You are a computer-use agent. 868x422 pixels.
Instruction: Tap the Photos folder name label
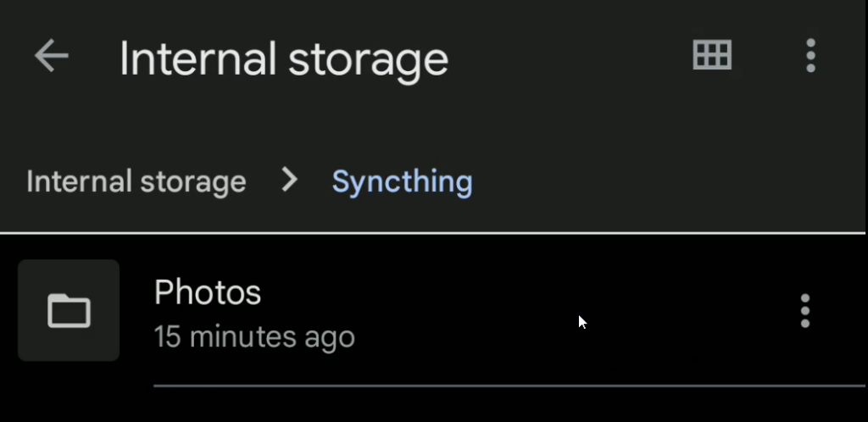[208, 292]
